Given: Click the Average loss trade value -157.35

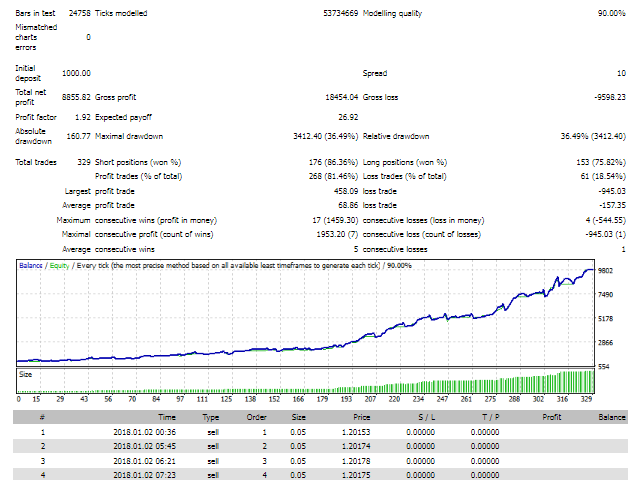Looking at the screenshot, I should tap(612, 205).
